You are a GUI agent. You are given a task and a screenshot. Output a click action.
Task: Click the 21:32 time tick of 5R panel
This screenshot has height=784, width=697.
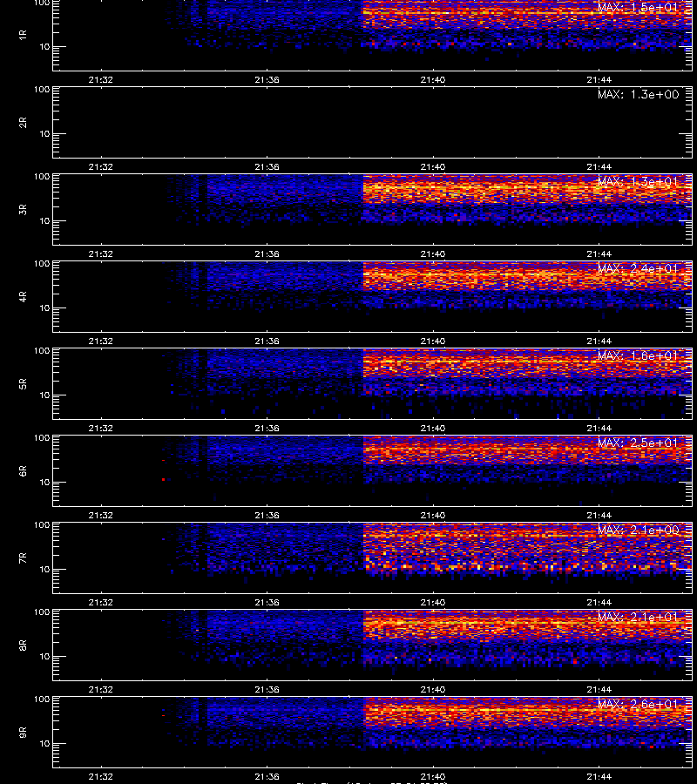pos(100,428)
